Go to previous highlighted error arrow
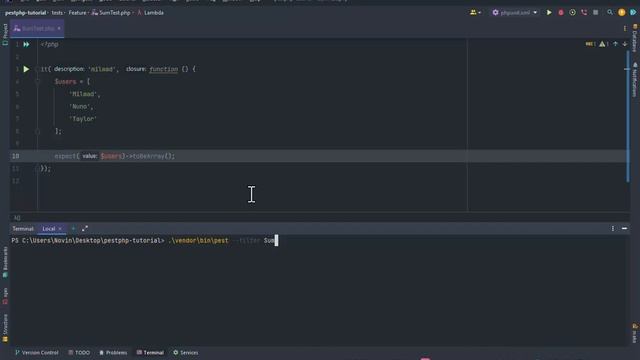 [616, 44]
